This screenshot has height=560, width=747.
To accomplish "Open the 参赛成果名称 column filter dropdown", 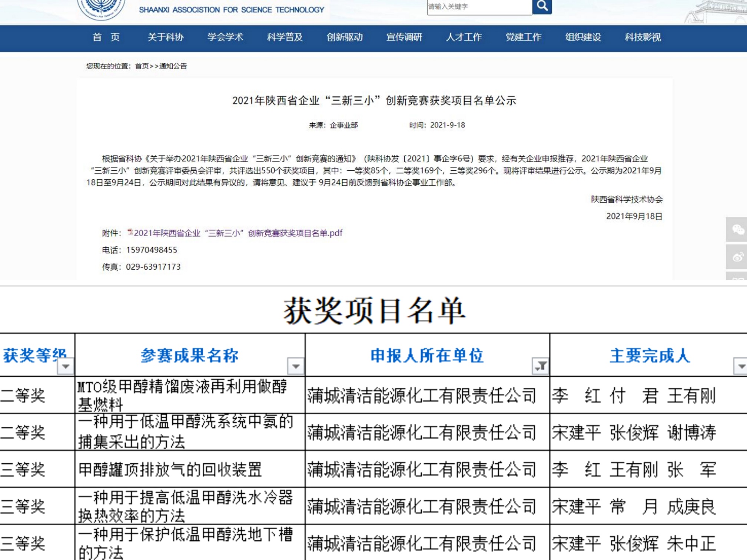I will pos(296,366).
